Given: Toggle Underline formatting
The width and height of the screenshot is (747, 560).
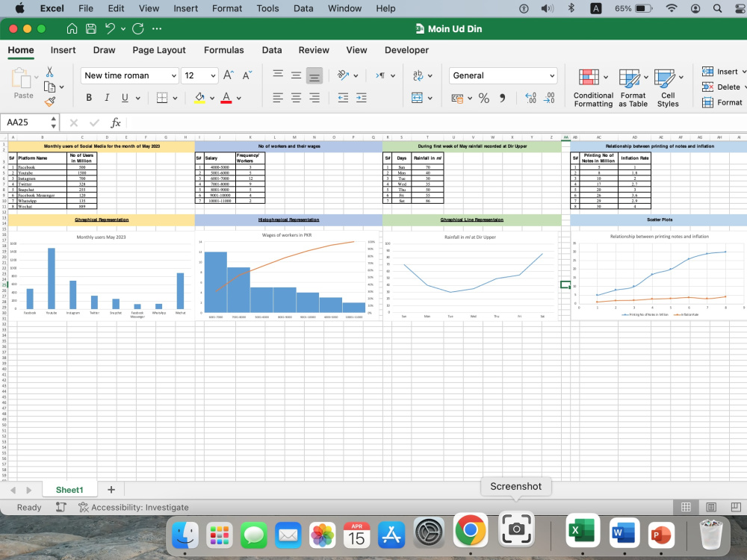Looking at the screenshot, I should 125,98.
